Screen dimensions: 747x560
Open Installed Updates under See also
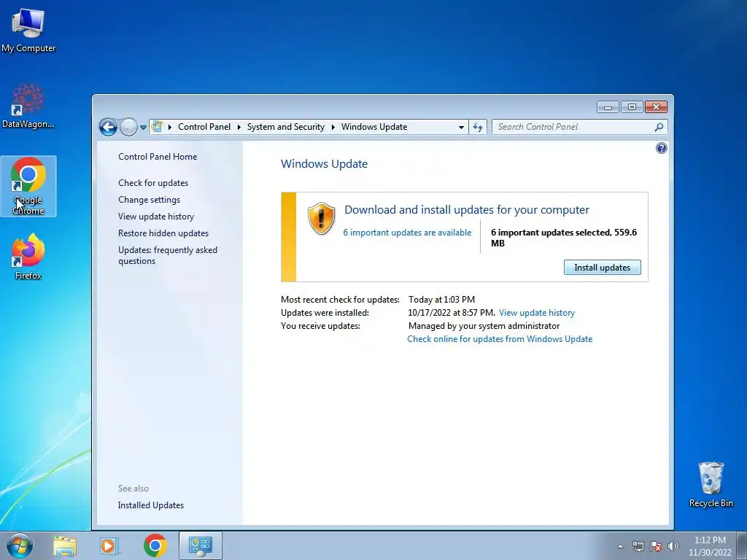click(x=150, y=505)
